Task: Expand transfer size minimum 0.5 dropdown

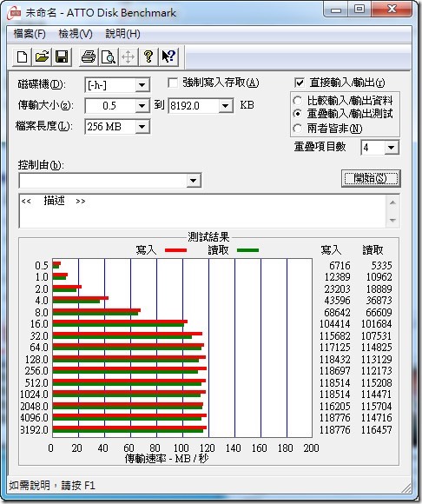Action: [142, 106]
